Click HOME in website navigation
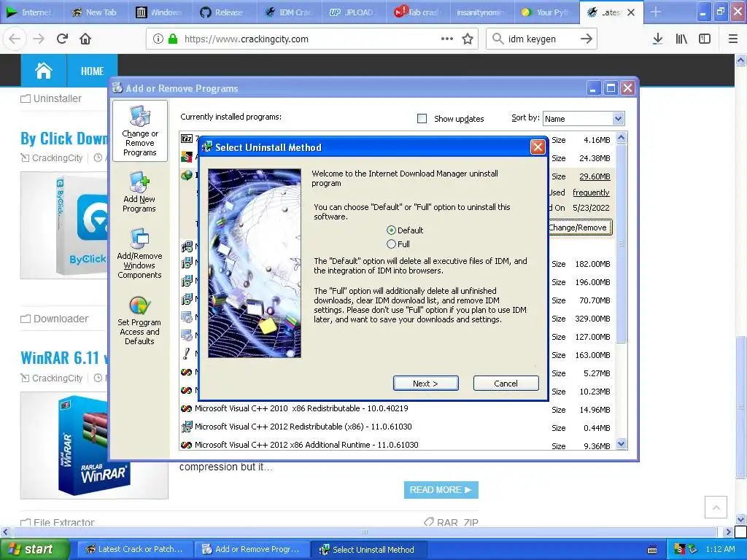This screenshot has height=560, width=747. [92, 71]
